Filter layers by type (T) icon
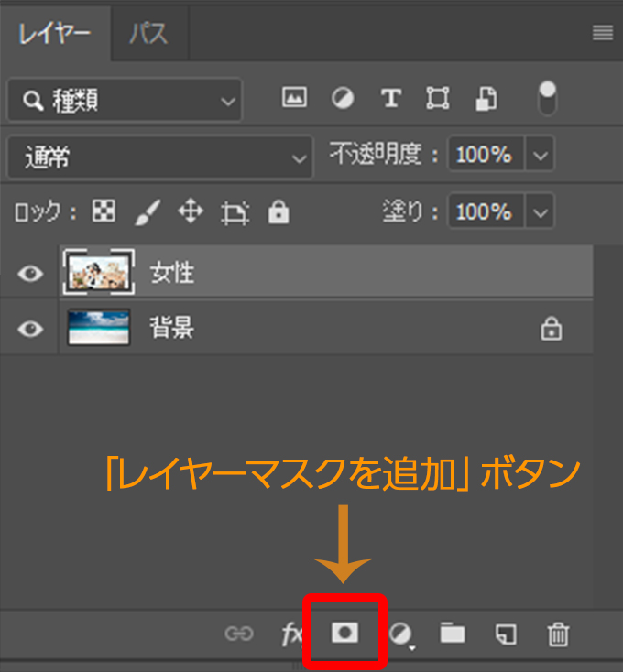This screenshot has width=623, height=672. 391,99
